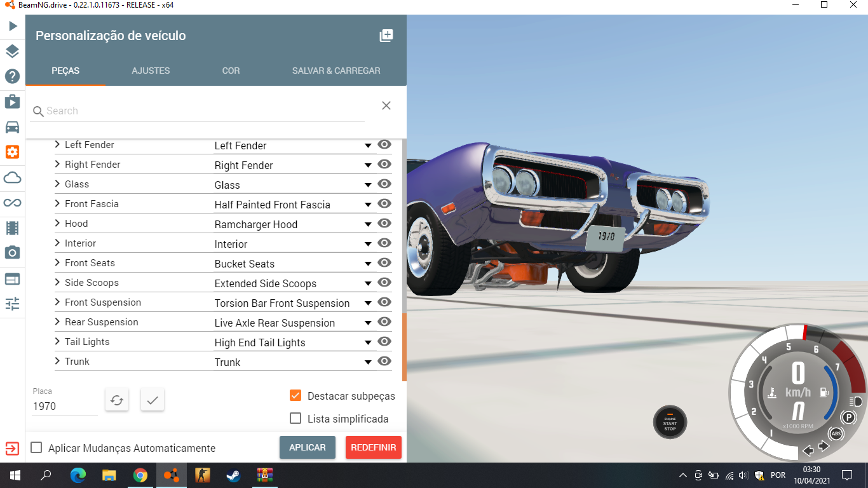Open the options sliders icon
Screen dimensions: 868x488
coord(12,304)
